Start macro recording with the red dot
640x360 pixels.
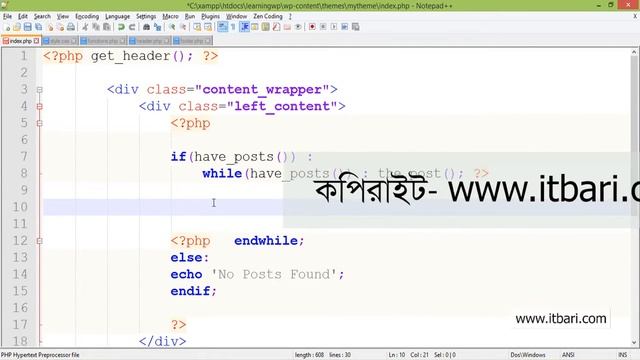[312, 27]
